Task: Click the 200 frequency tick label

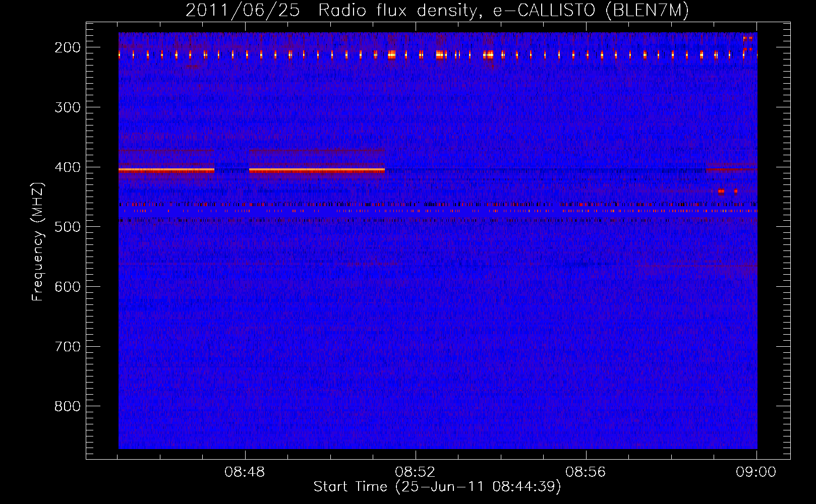Action: pos(68,47)
